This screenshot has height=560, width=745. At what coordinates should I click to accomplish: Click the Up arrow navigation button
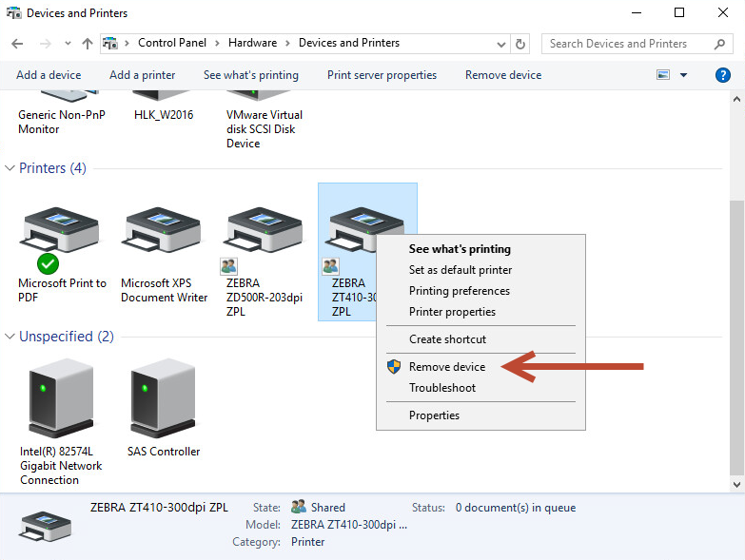click(x=88, y=44)
